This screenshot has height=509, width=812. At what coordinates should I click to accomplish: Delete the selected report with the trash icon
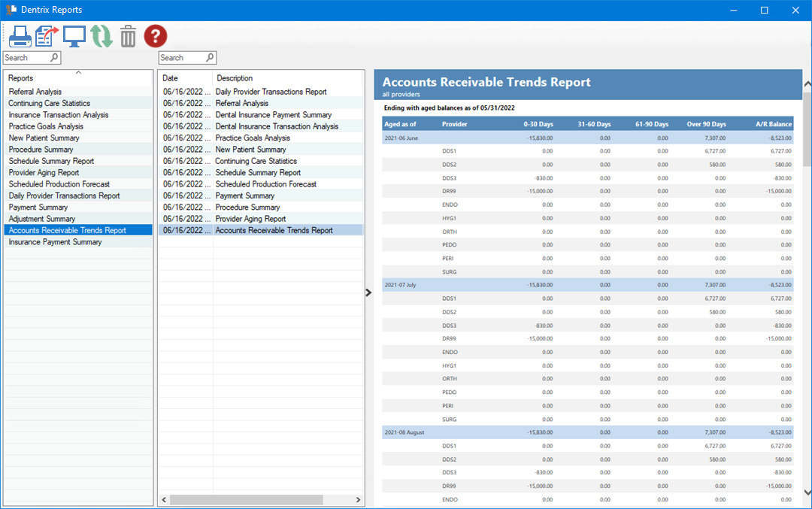pyautogui.click(x=128, y=35)
